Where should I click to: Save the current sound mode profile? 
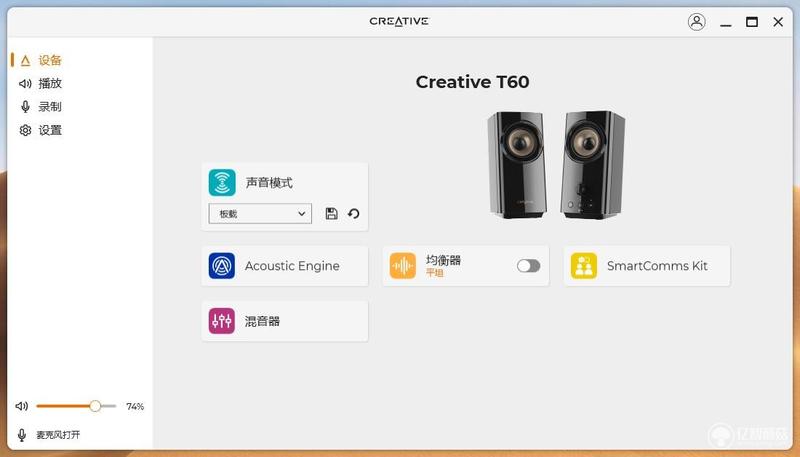[x=332, y=214]
